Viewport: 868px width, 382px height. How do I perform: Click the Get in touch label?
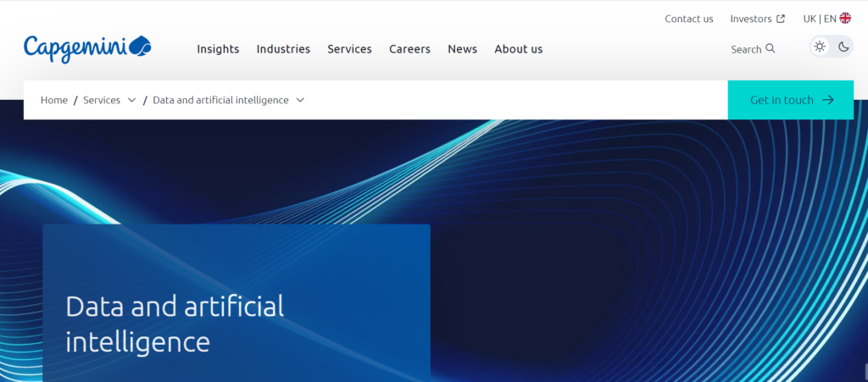[x=782, y=100]
